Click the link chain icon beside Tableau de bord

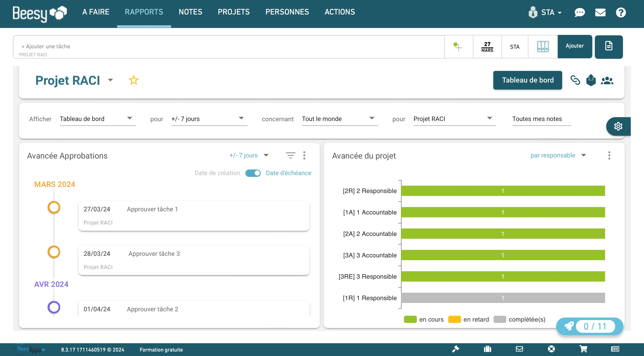point(575,80)
